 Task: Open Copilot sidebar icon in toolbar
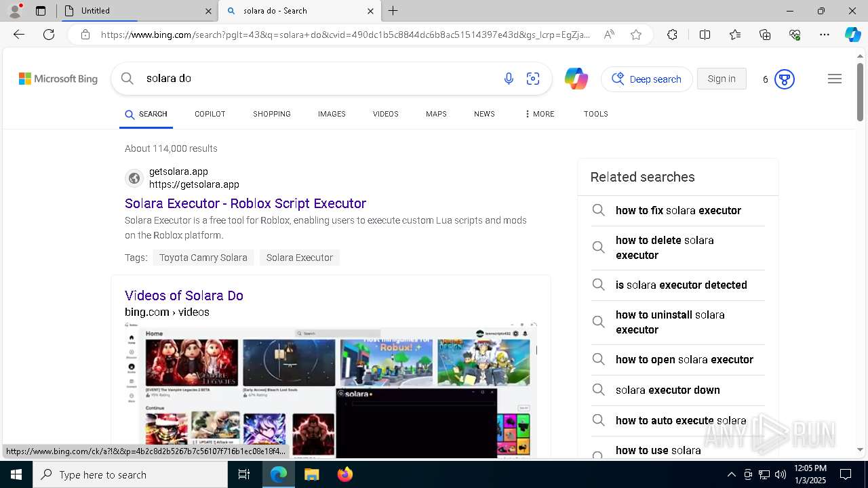click(852, 35)
